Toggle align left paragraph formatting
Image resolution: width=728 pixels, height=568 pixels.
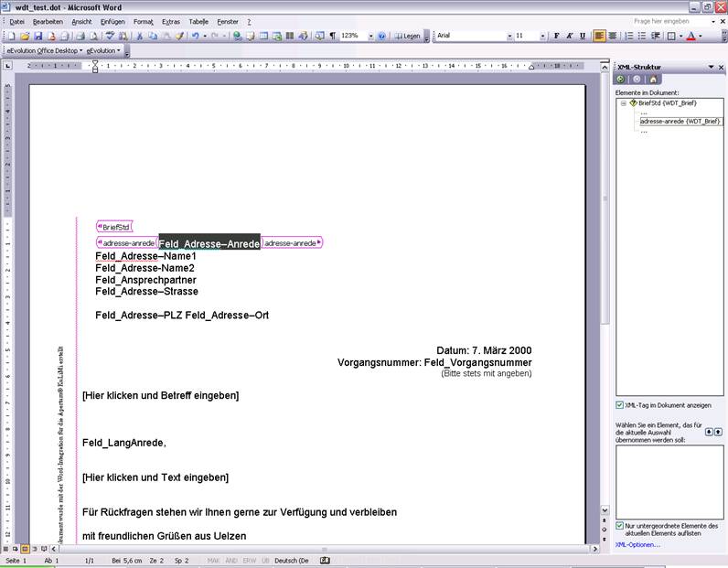[599, 36]
